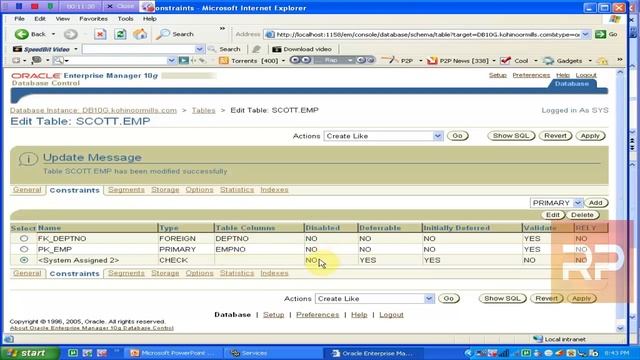The height and width of the screenshot is (360, 640).
Task: Click the top Actions Go button
Action: point(457,136)
